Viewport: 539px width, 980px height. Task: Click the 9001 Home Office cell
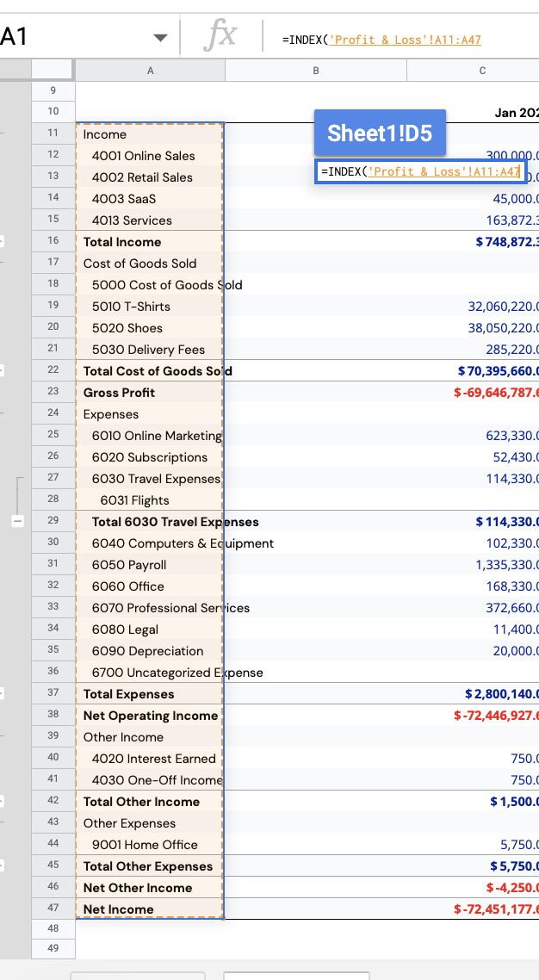tap(150, 845)
